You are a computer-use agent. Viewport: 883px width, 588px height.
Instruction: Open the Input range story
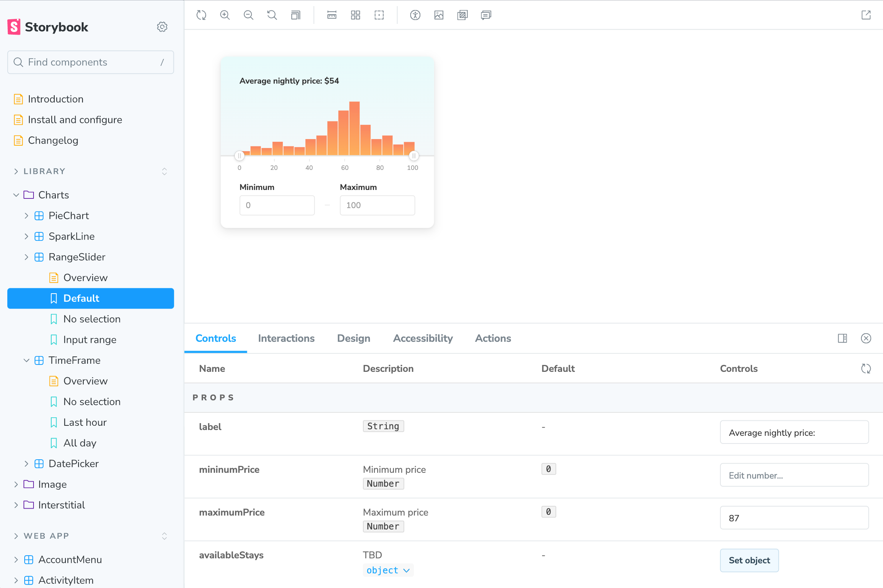tap(90, 339)
